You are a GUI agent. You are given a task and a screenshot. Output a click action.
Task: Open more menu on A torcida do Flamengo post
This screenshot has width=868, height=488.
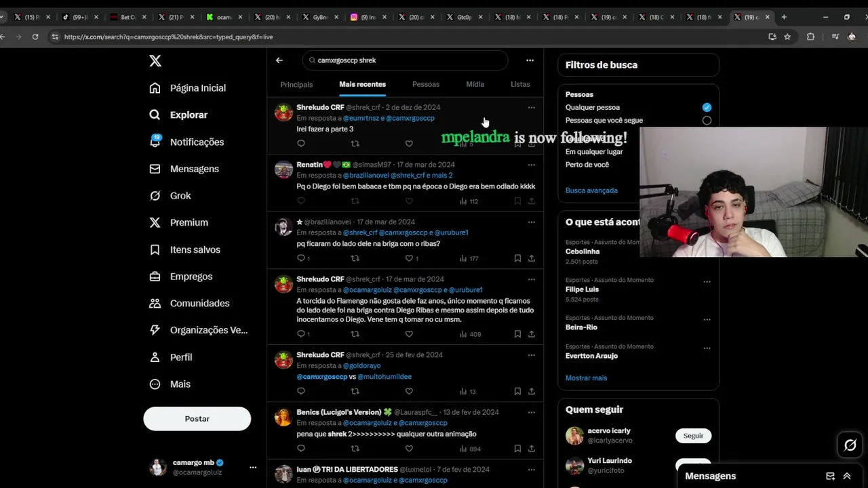(x=531, y=279)
